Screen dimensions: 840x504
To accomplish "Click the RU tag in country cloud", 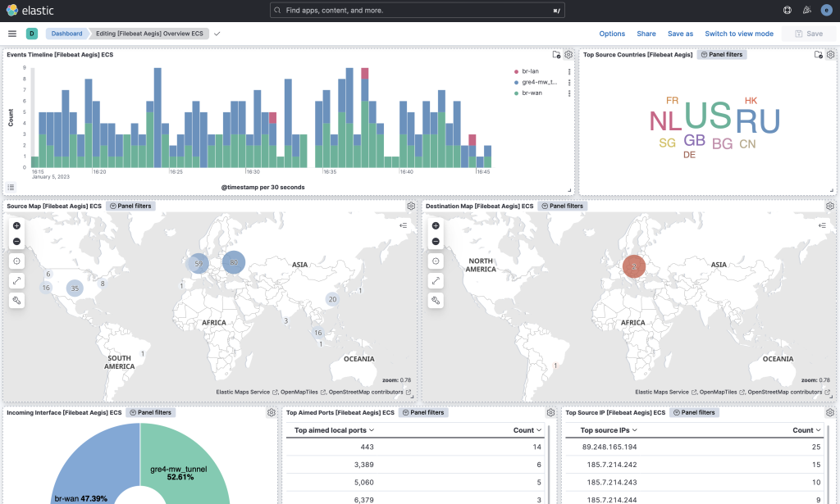I will point(758,121).
